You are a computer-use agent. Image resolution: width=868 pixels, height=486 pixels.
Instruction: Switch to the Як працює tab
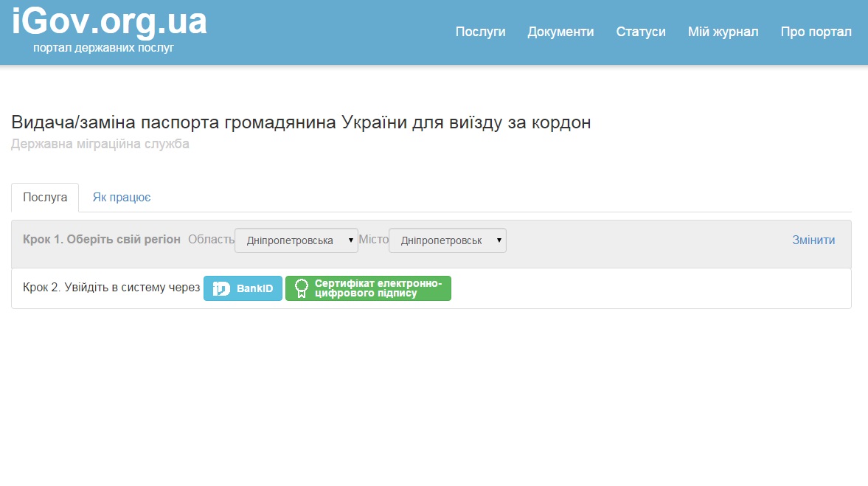122,198
